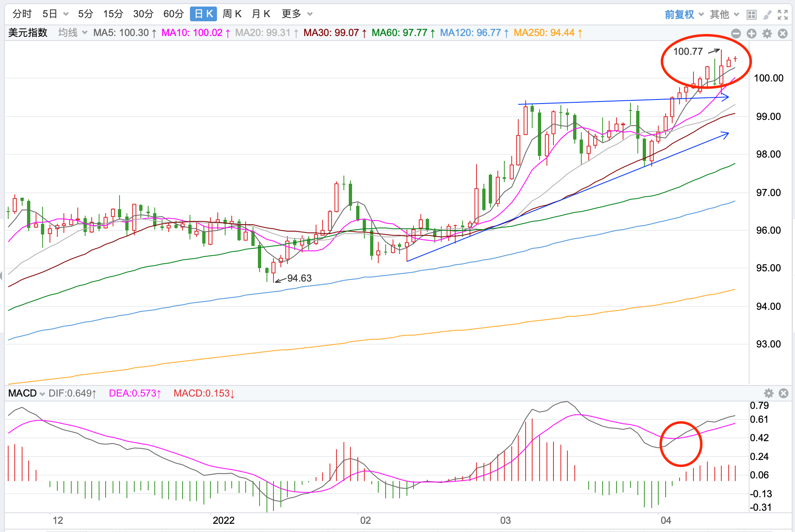Select the drawing brush tool
The height and width of the screenshot is (532, 795).
pyautogui.click(x=767, y=15)
